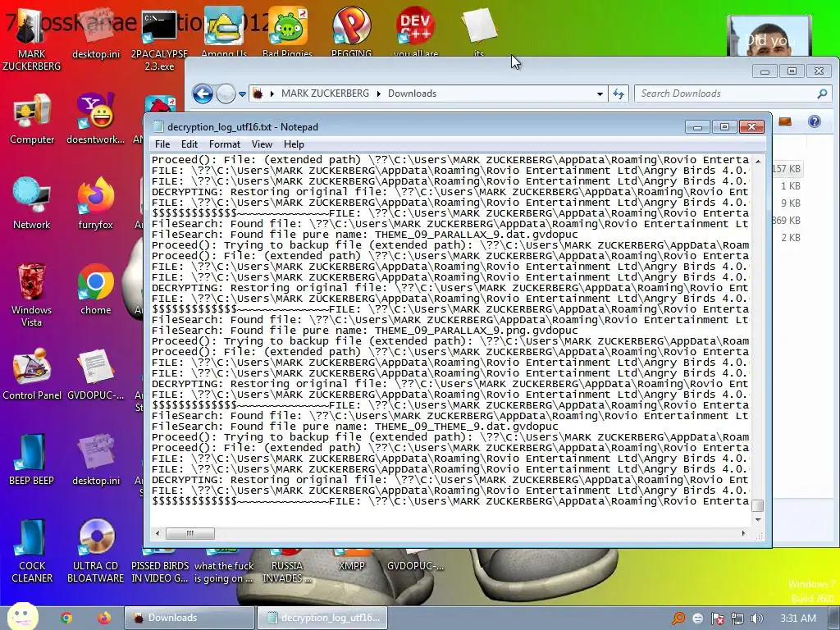Screen dimensions: 840x630
Task: Switch to decryption_log_utf16 taskbar button
Action: pos(322,618)
